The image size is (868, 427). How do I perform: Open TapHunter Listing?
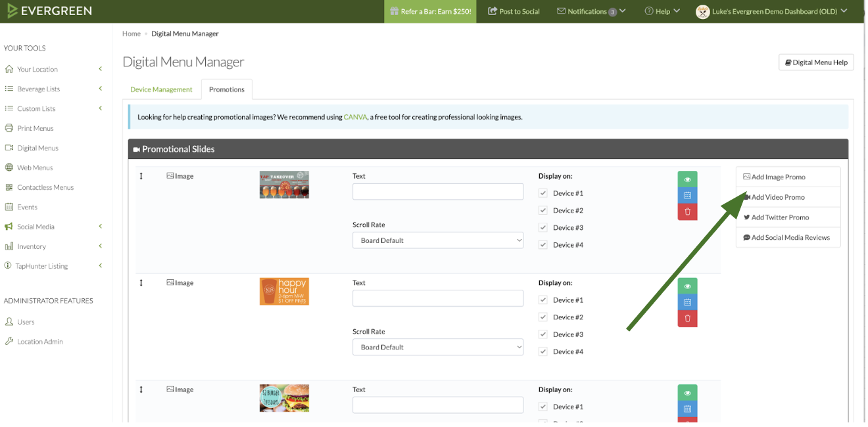pos(42,266)
